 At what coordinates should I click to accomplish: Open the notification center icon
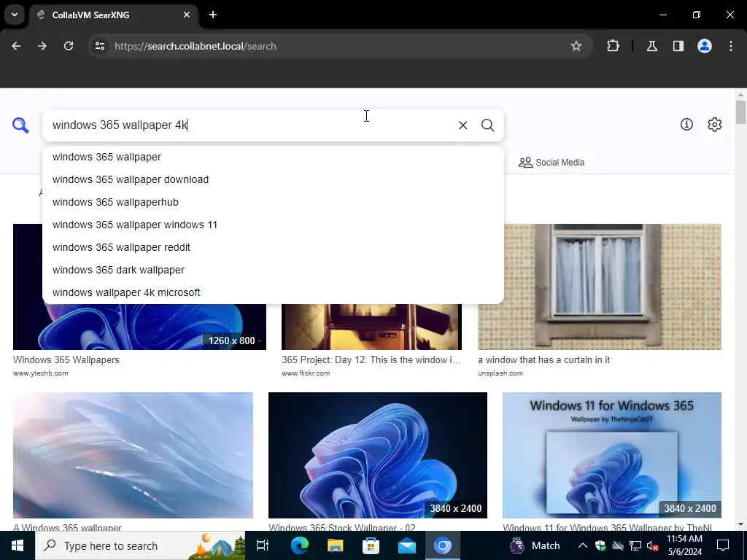[723, 545]
